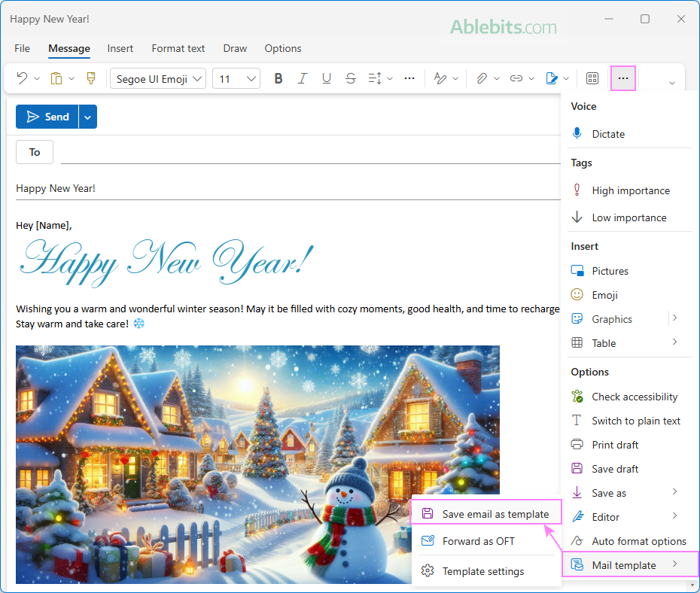The height and width of the screenshot is (593, 700).
Task: Toggle Underline formatting
Action: [327, 78]
